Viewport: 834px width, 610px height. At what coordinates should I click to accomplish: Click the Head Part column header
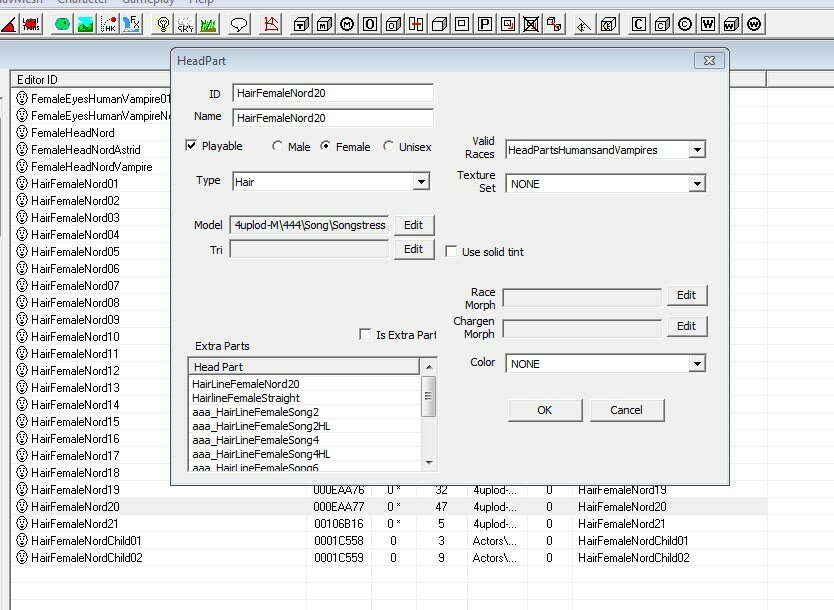click(304, 366)
